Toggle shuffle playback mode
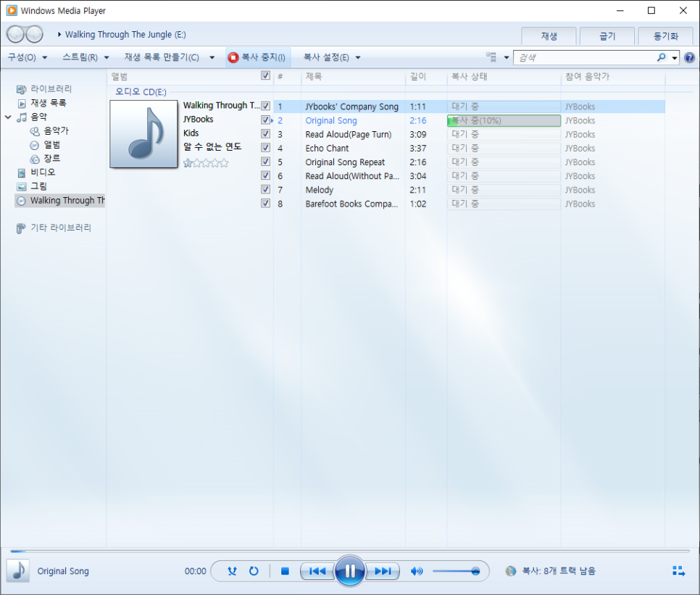Viewport: 700px width, 595px height. click(x=232, y=571)
